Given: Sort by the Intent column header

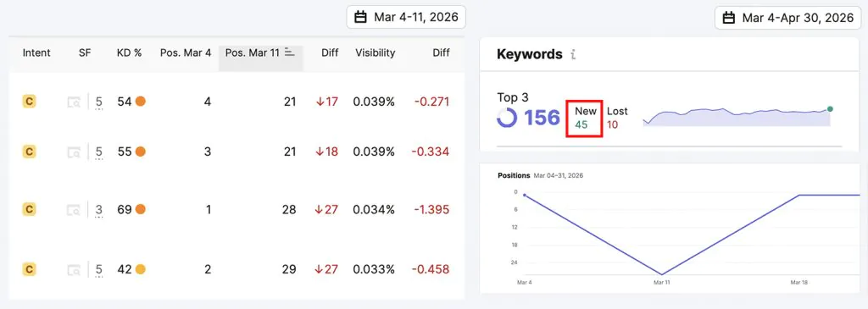Looking at the screenshot, I should (x=36, y=52).
